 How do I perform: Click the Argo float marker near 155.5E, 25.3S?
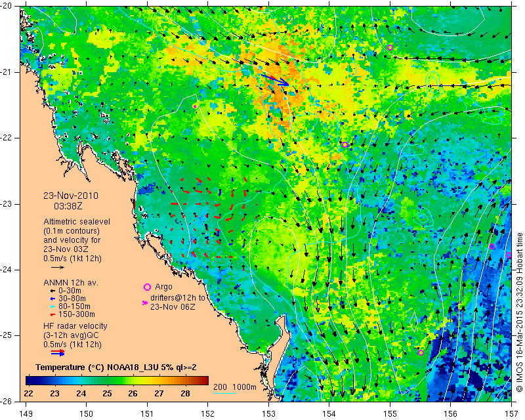tap(421, 352)
